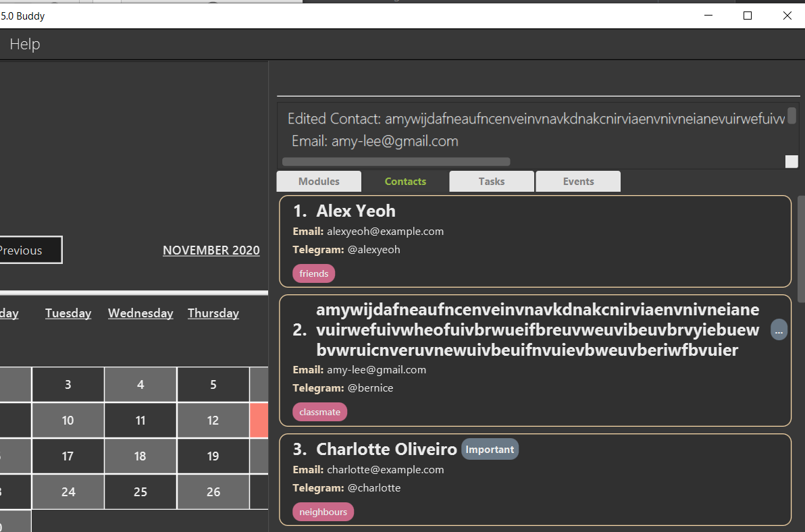
Task: Click the Important badge beside Charlotte Oliveiro
Action: [490, 450]
